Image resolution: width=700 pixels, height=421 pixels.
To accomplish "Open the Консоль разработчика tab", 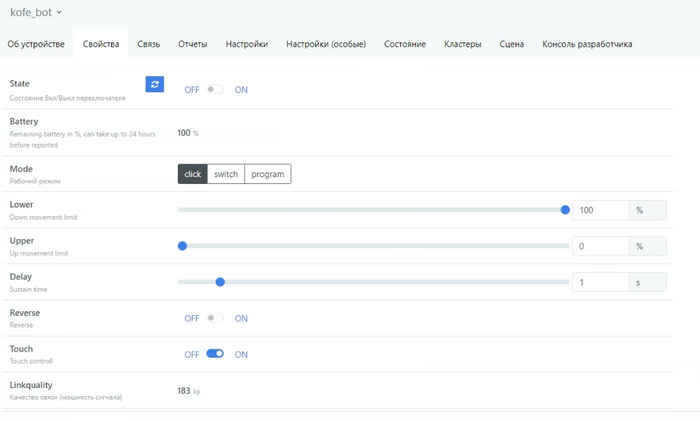I will (587, 44).
